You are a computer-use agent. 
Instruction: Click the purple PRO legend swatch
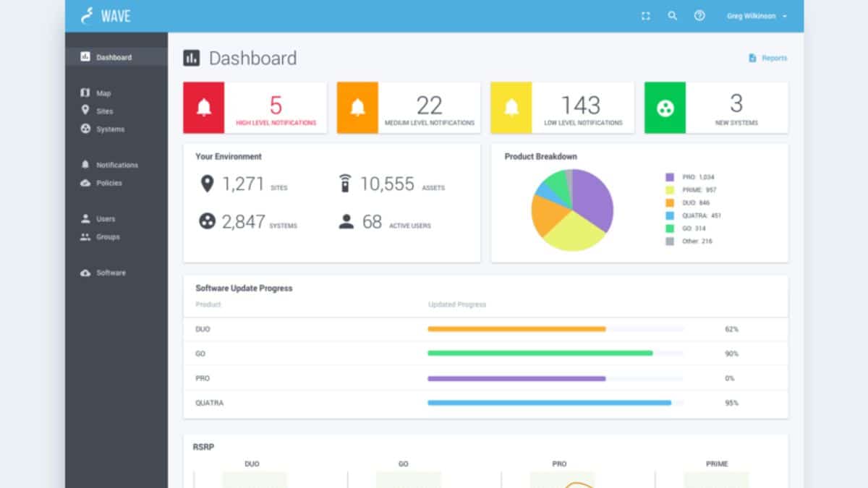point(669,177)
